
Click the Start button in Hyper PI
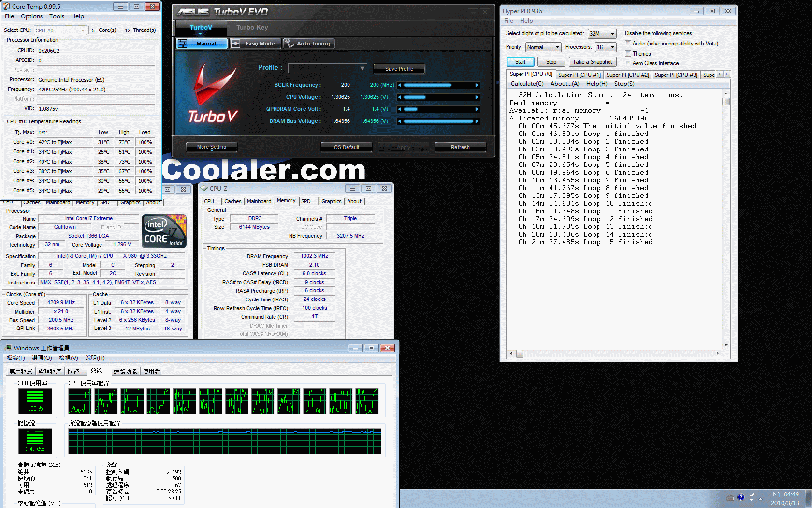click(x=520, y=62)
